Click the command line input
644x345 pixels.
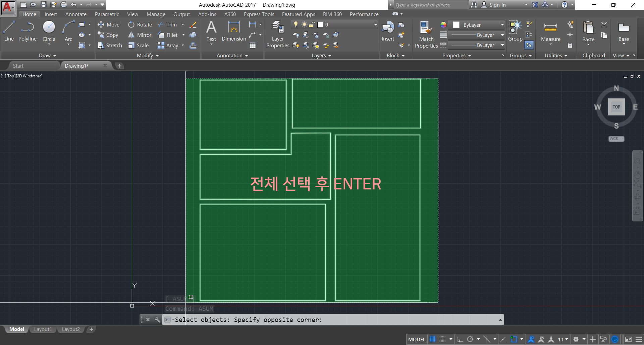333,320
